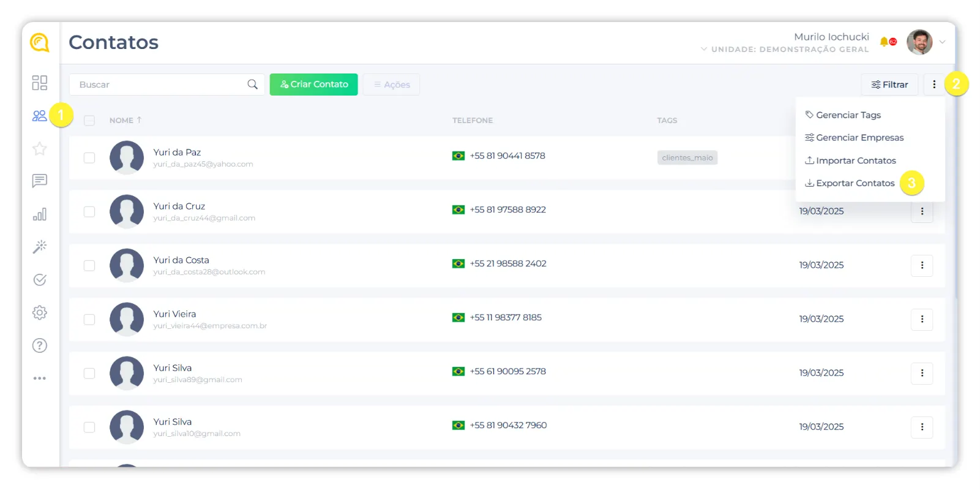Choose Exportar Contatos from the menu
The image size is (980, 490).
[x=855, y=183]
